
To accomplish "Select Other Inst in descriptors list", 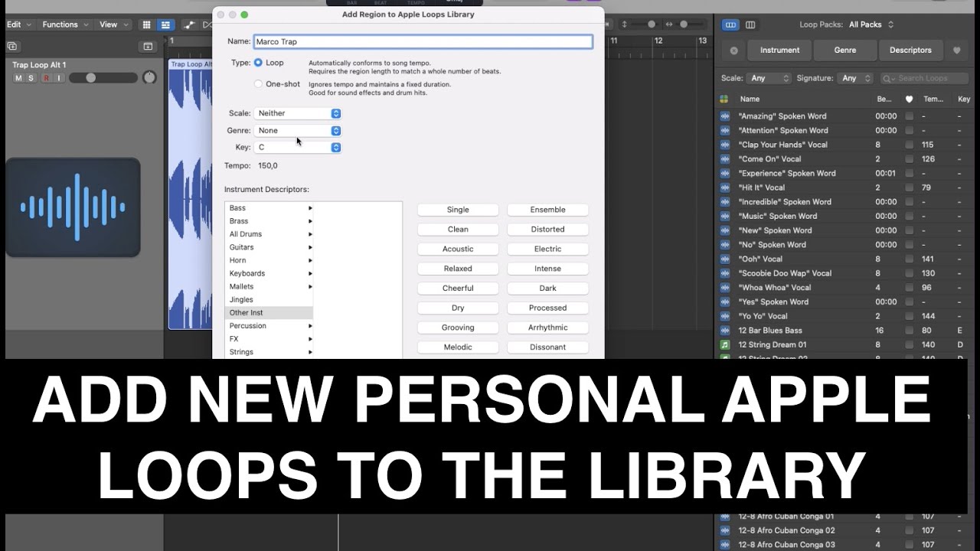I will point(269,313).
